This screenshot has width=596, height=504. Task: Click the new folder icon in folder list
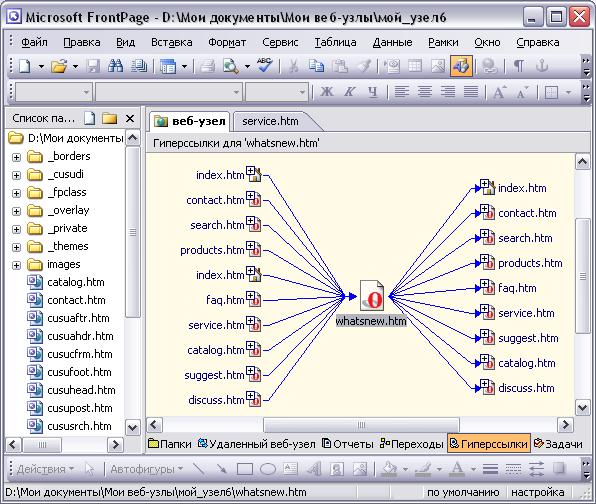click(x=109, y=119)
